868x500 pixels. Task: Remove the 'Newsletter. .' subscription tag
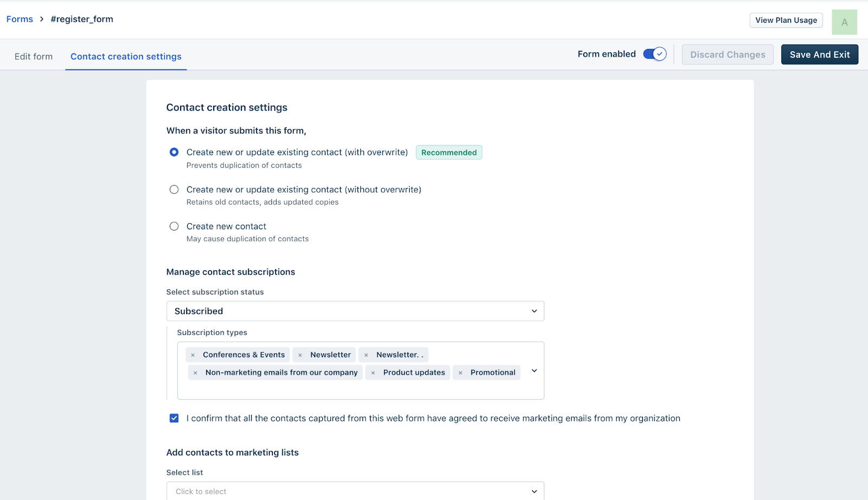(366, 355)
